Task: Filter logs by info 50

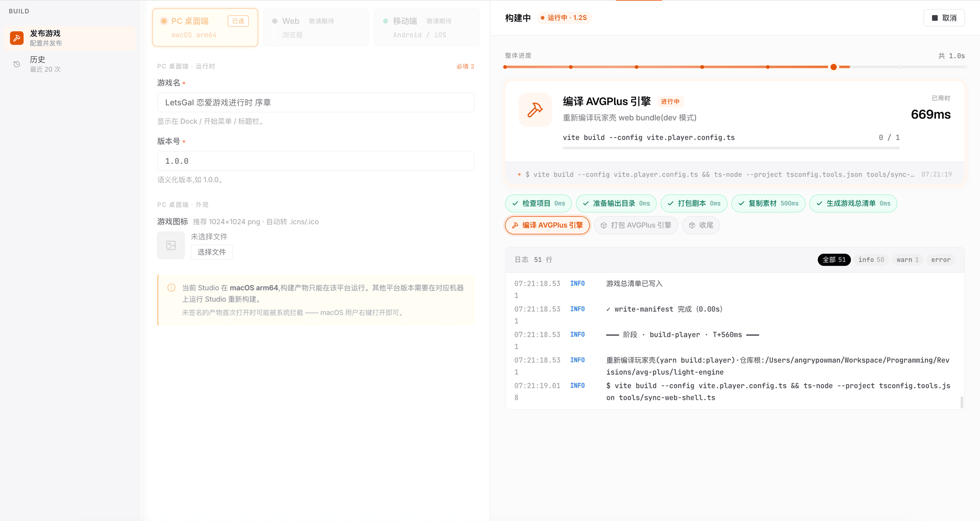Action: [x=871, y=260]
